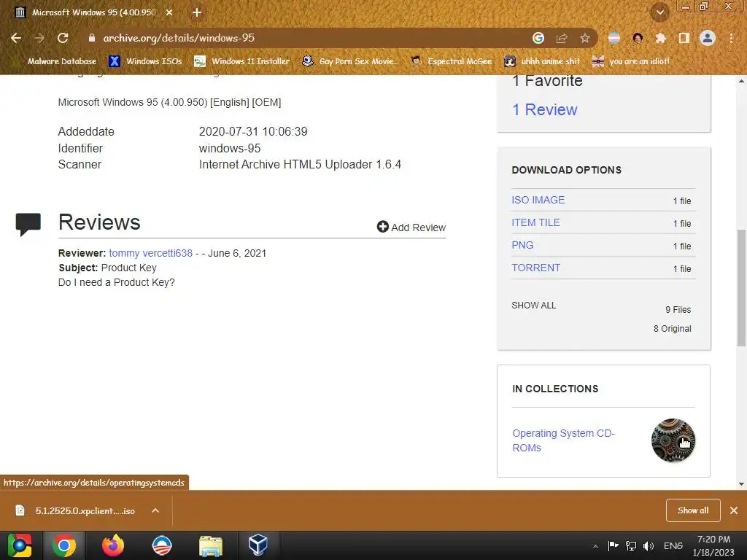The height and width of the screenshot is (560, 747).
Task: Launch Firefox from the taskbar
Action: coord(113,545)
